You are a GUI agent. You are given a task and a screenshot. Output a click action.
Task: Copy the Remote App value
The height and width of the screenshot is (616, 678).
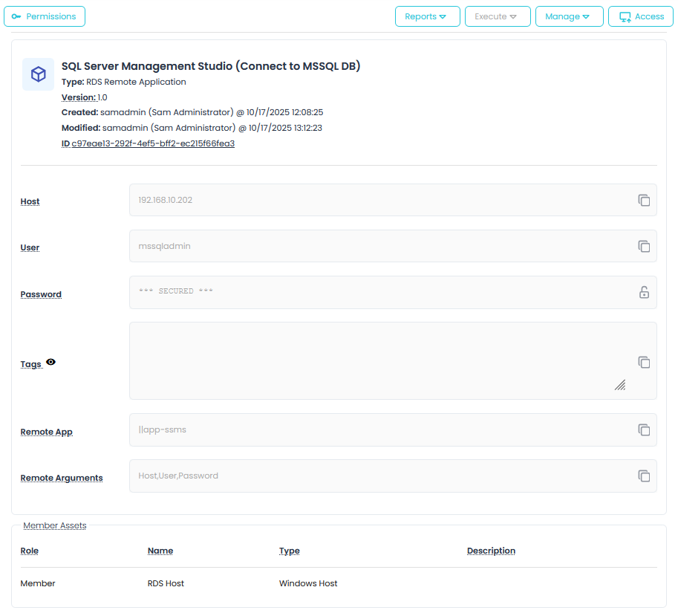644,430
